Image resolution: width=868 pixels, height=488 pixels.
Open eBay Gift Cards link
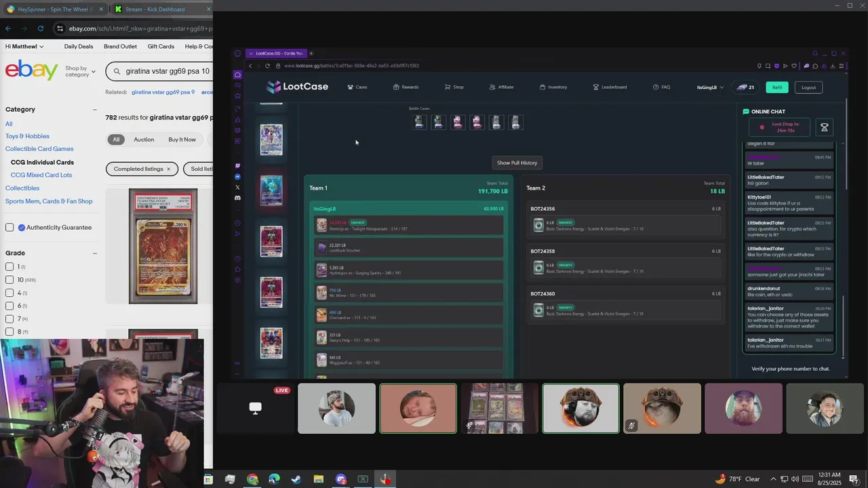(x=161, y=47)
